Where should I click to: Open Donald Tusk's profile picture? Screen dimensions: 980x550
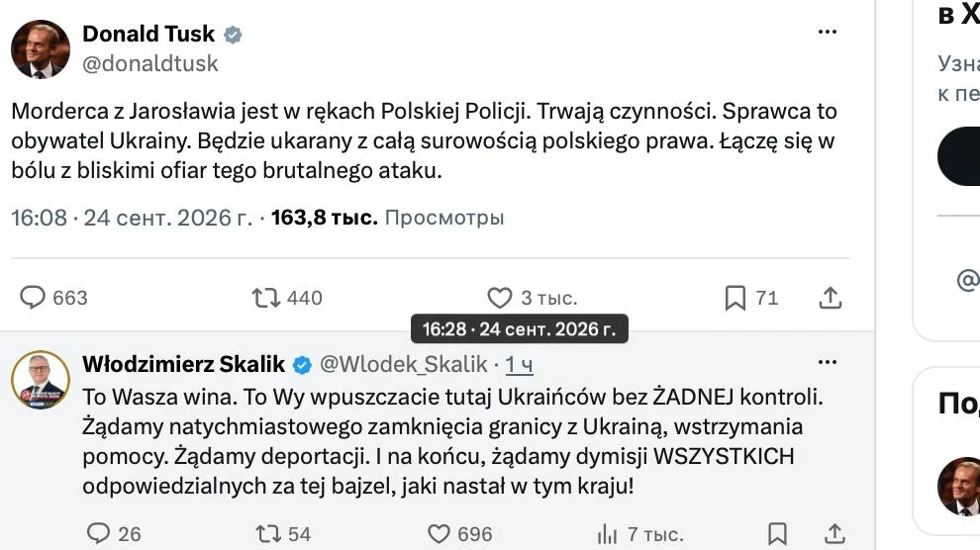click(41, 48)
